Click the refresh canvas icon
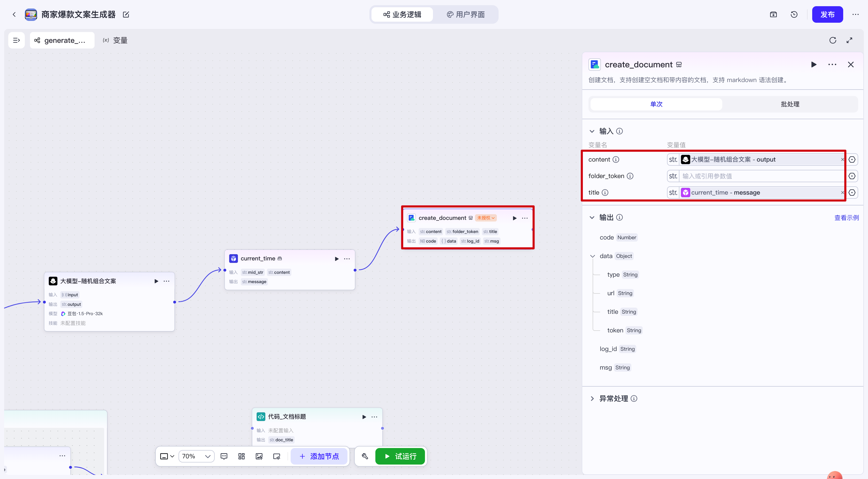This screenshot has height=479, width=868. coord(833,41)
